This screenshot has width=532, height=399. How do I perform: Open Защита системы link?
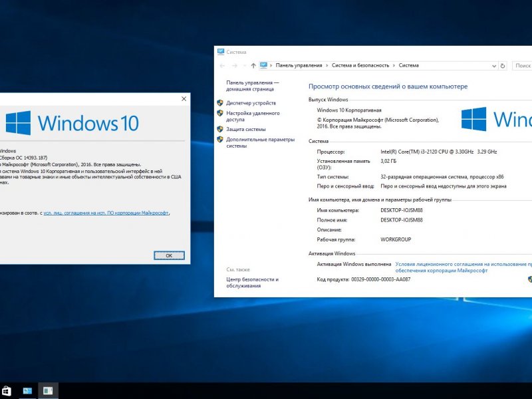(x=246, y=129)
